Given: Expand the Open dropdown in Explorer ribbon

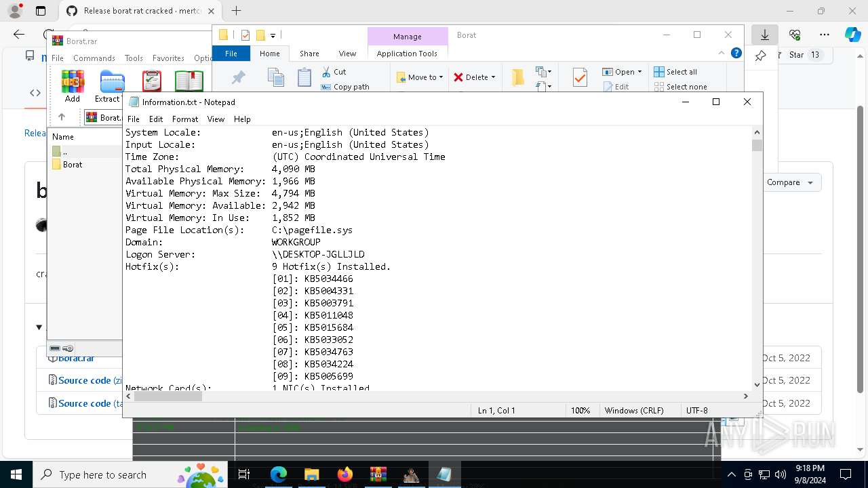Looking at the screenshot, I should [639, 72].
